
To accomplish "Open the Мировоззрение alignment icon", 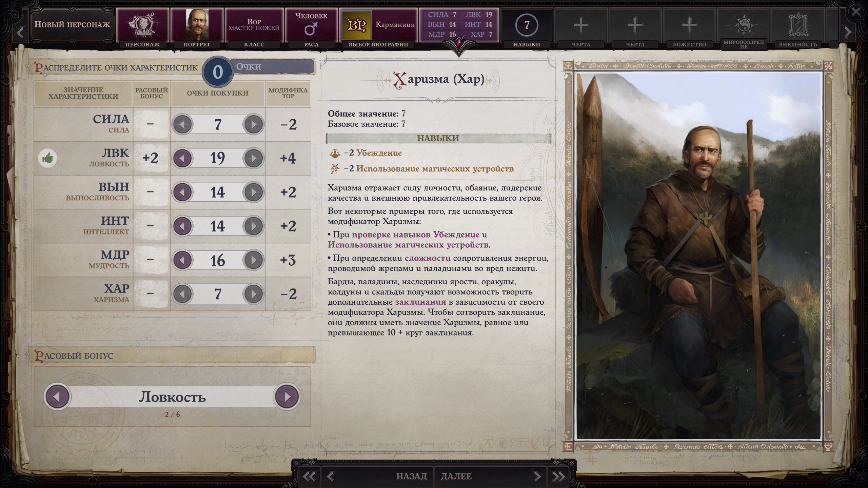I will 744,25.
